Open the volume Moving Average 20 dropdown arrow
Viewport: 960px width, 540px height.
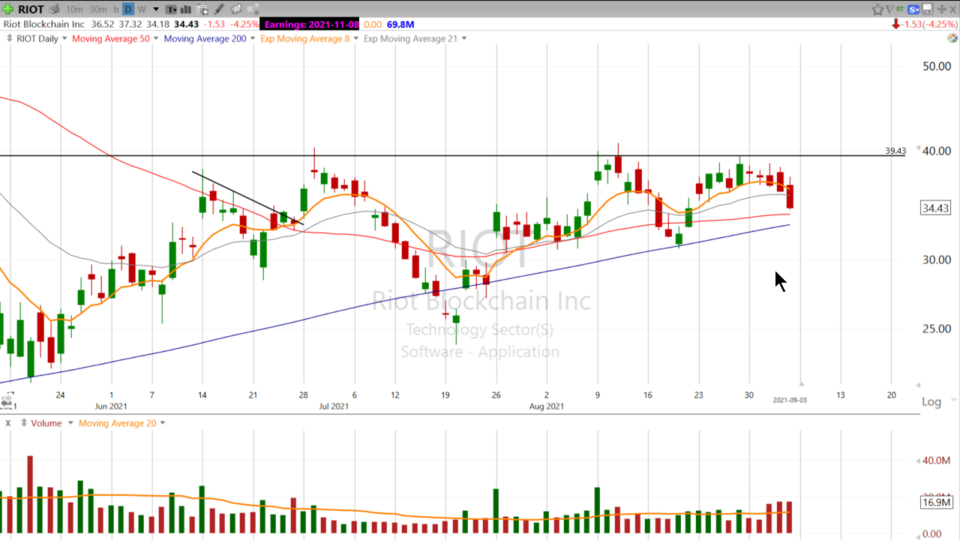coord(162,423)
